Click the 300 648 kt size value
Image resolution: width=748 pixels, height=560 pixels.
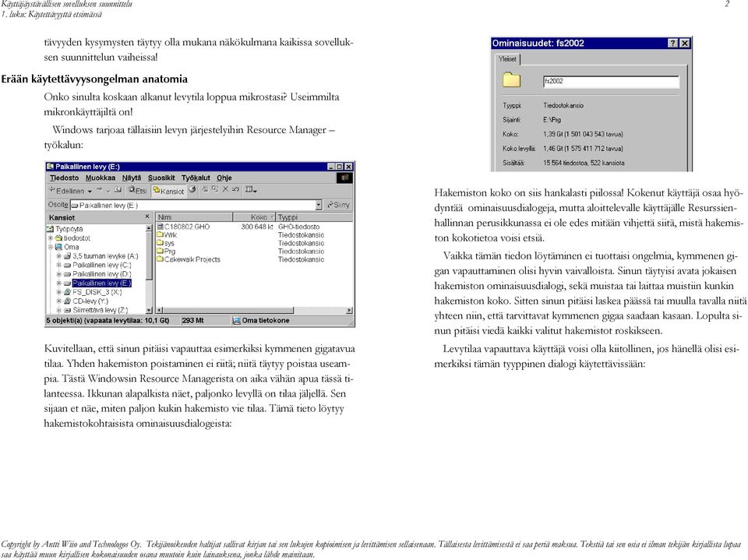(x=257, y=227)
